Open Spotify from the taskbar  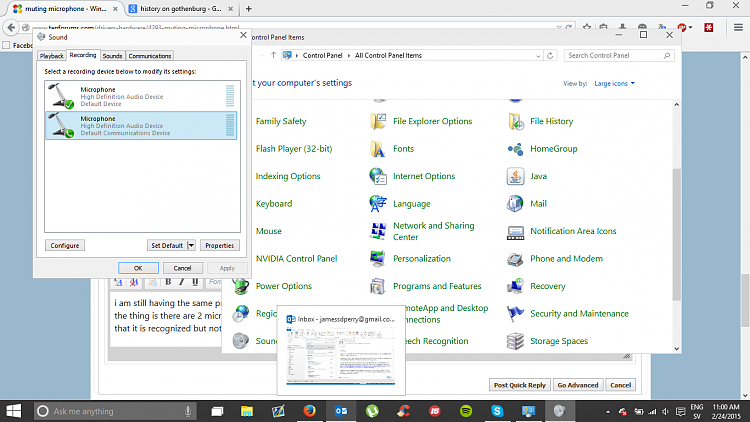(466, 411)
